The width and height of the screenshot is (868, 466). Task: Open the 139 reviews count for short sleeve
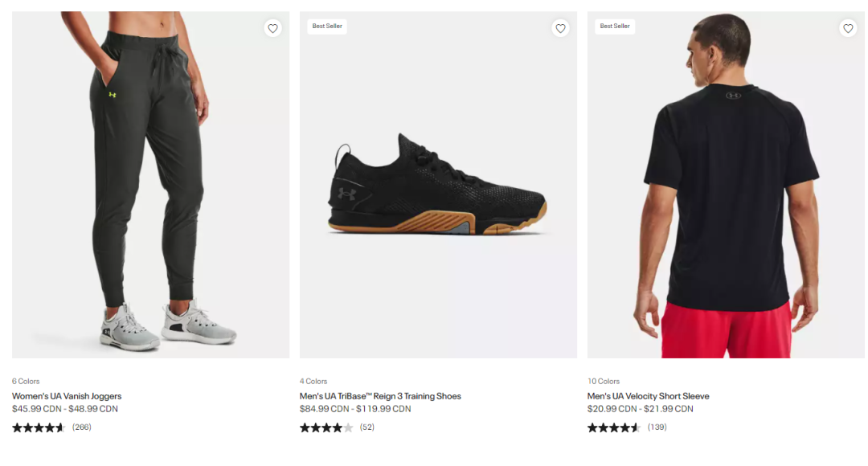pos(657,427)
